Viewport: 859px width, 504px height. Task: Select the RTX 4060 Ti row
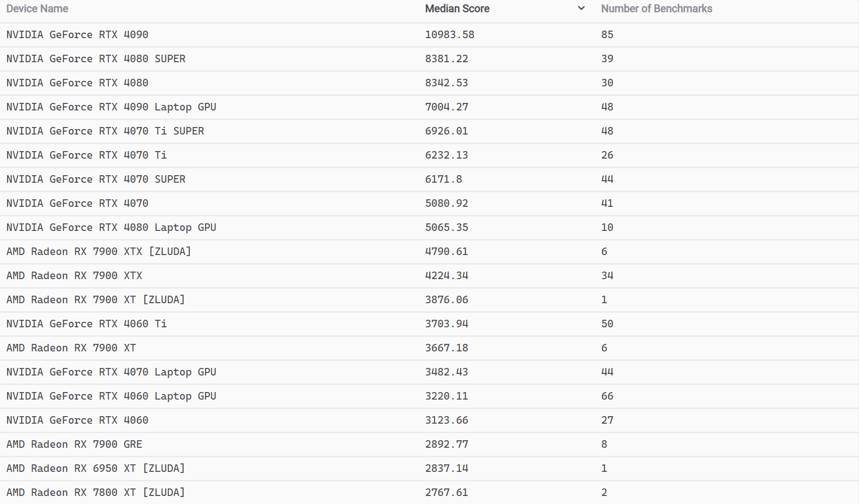coord(430,324)
